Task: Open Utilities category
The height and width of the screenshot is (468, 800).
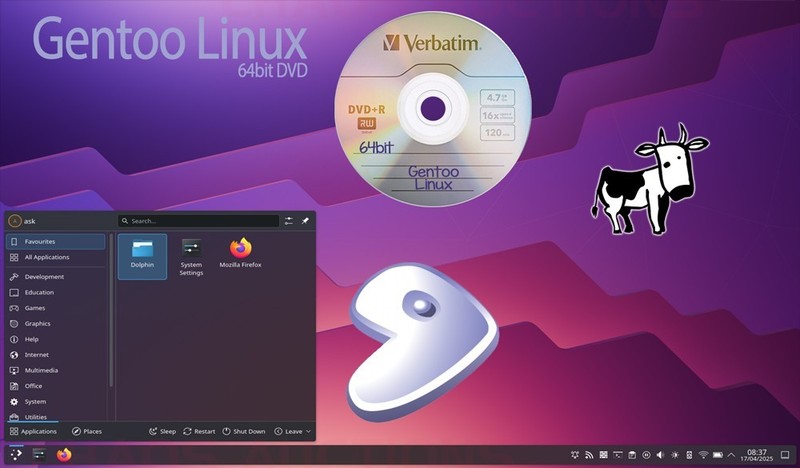Action: (55, 416)
